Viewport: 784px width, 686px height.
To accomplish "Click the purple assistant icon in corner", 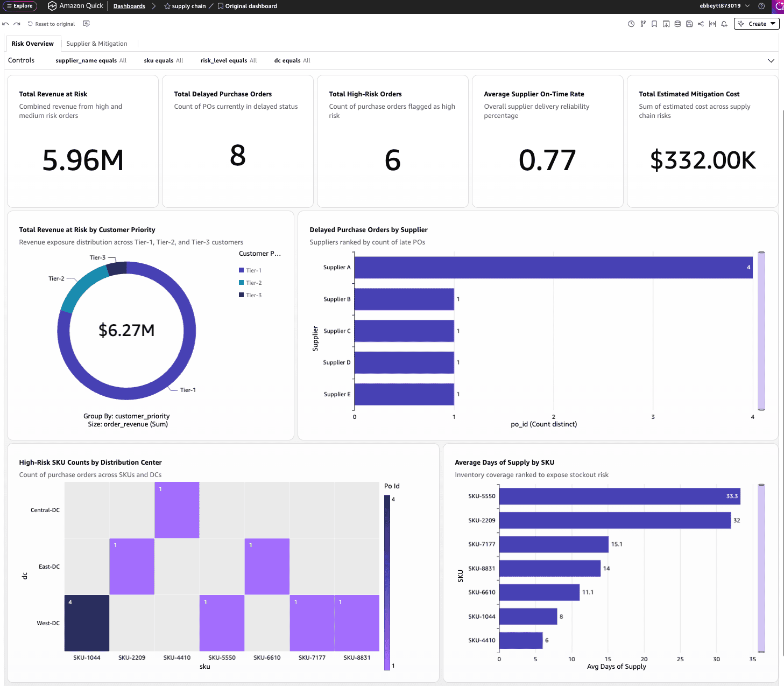I will 778,6.
